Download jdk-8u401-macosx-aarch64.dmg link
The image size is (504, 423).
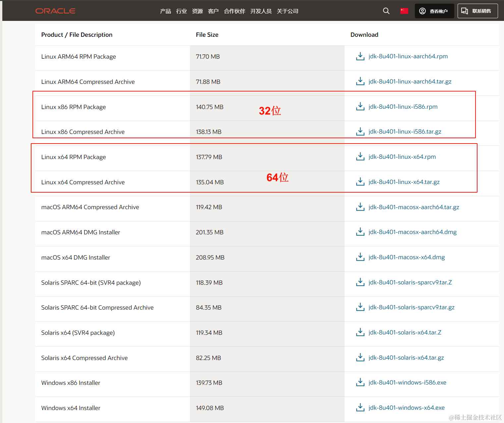[x=413, y=232]
